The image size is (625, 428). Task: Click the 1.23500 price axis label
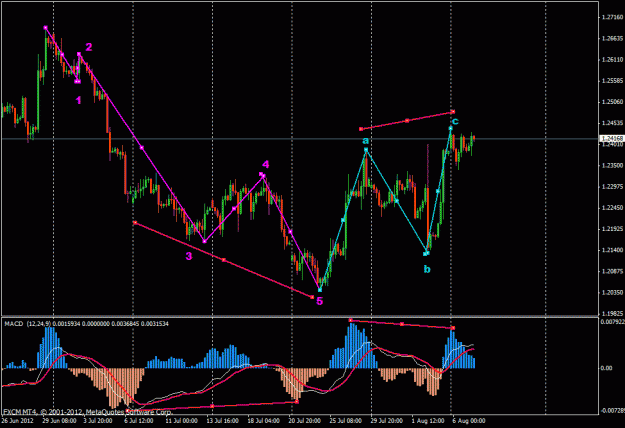click(612, 165)
